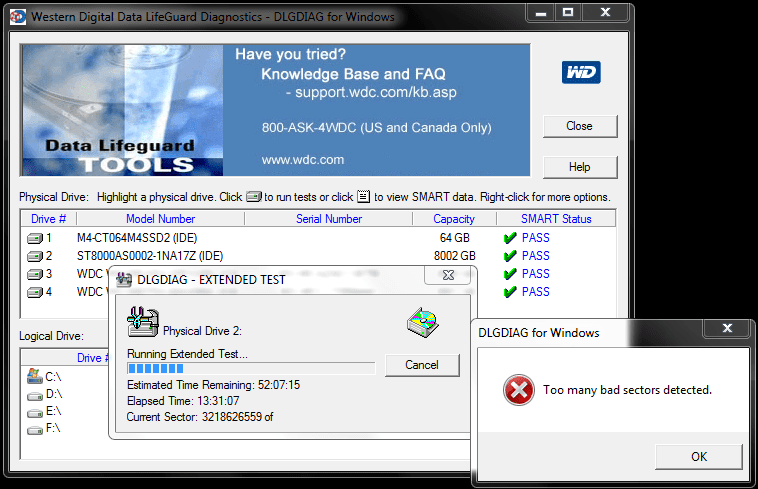The image size is (758, 489).
Task: Sort by Model Number column header
Action: pyautogui.click(x=160, y=219)
